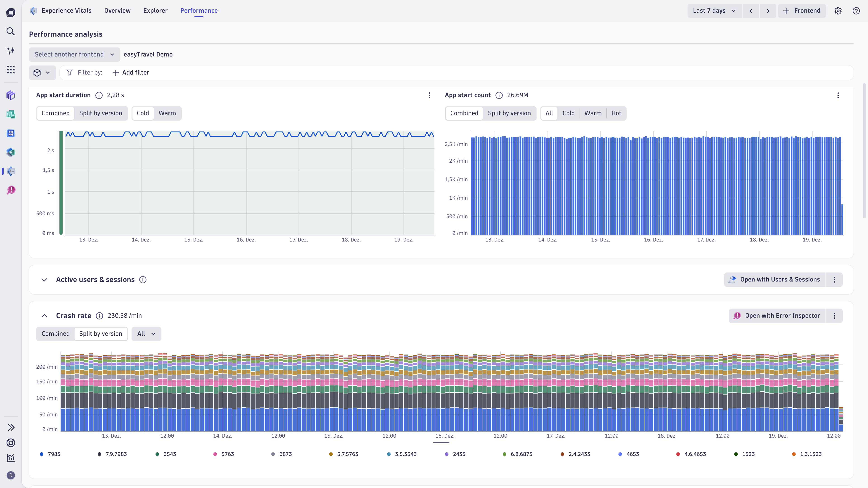Viewport: 868px width, 488px height.
Task: Switch to the Overview tab
Action: [x=117, y=10]
